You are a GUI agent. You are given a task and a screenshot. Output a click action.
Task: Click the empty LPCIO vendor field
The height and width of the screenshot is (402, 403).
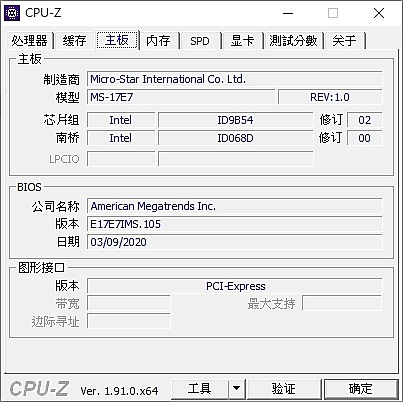121,159
